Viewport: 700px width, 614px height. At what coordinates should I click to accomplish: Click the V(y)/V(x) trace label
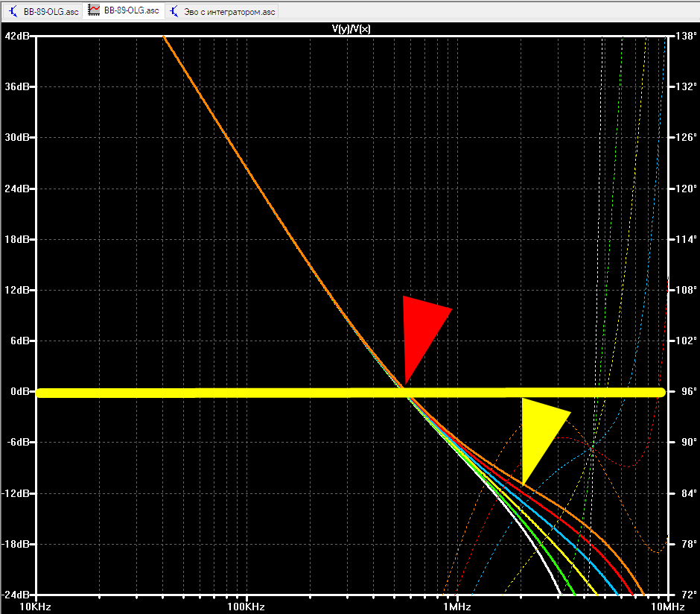point(351,29)
